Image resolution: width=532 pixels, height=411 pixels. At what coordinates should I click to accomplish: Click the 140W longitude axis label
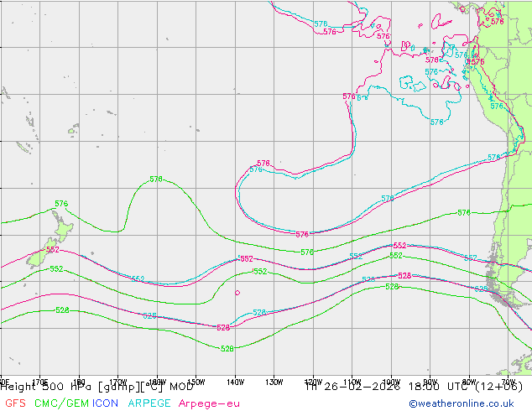pyautogui.click(x=235, y=382)
